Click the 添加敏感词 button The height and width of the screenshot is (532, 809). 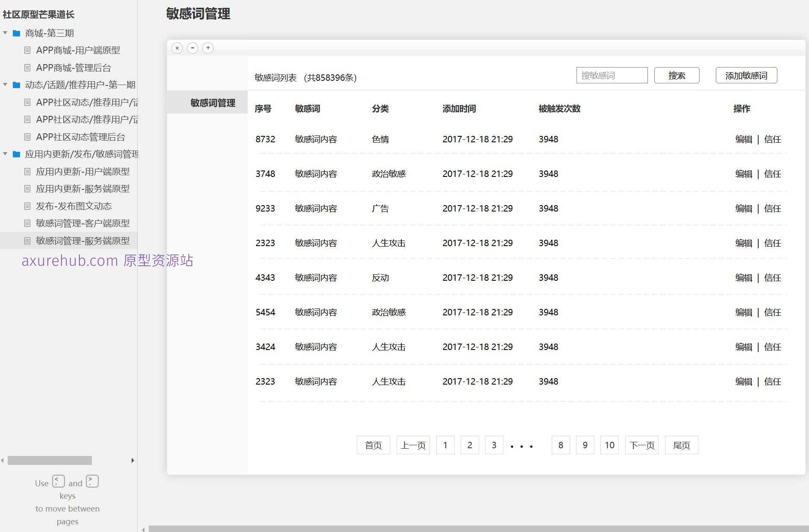746,75
